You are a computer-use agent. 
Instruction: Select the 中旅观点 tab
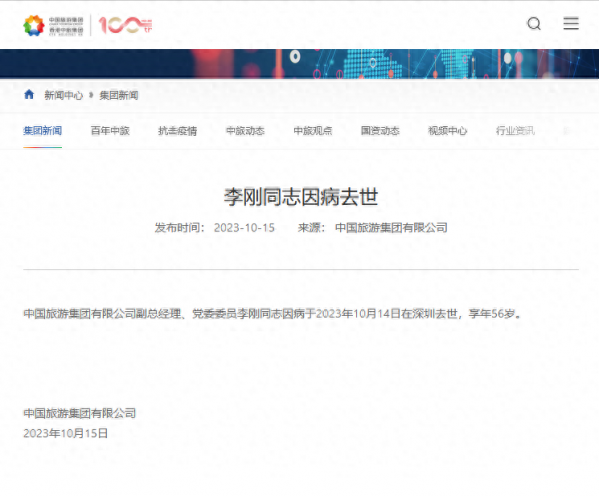(x=313, y=131)
